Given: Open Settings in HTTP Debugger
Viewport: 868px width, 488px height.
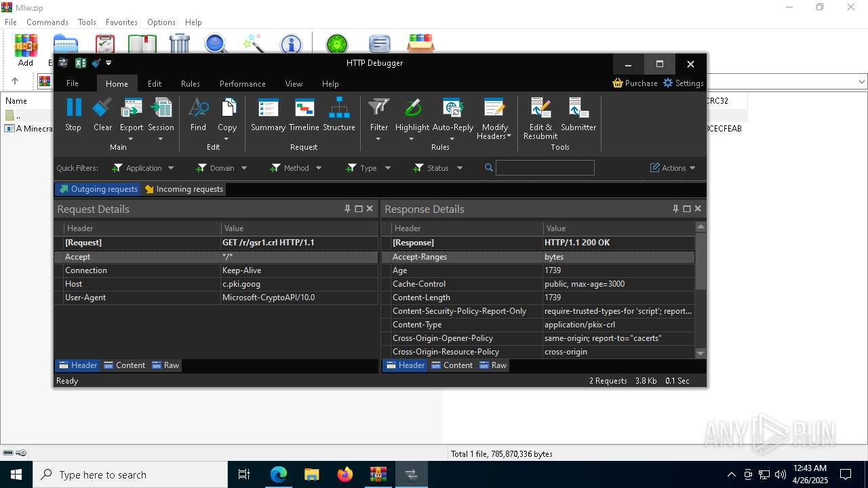Looking at the screenshot, I should coord(683,83).
